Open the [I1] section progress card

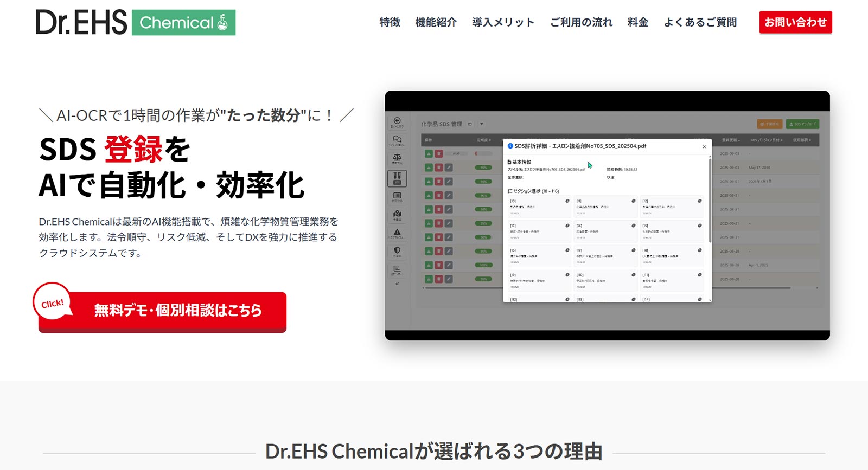point(605,207)
